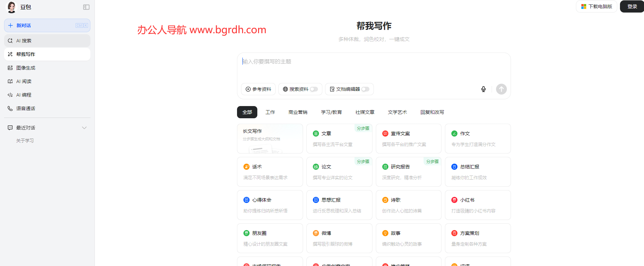Toggle the 文档编辑器 switch
The height and width of the screenshot is (266, 644).
365,89
